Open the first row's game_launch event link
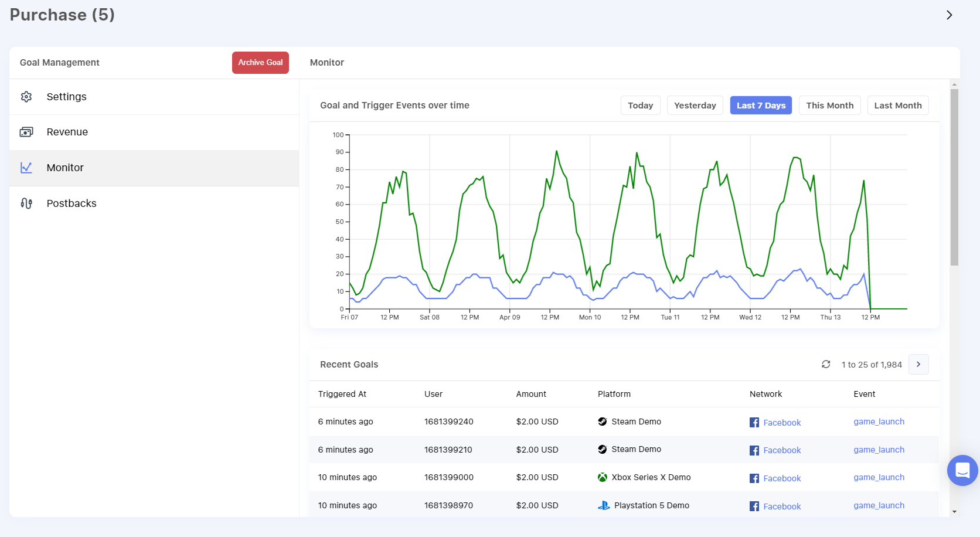The width and height of the screenshot is (980, 537). [879, 422]
